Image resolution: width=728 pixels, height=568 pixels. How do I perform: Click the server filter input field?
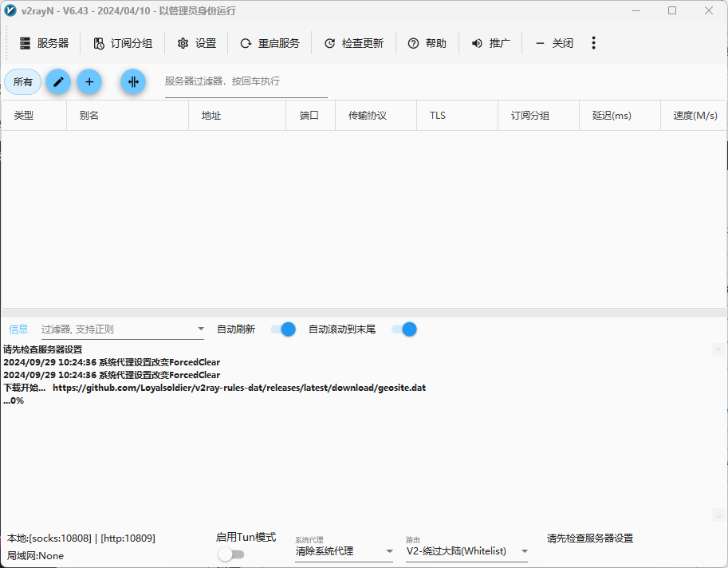pyautogui.click(x=246, y=81)
